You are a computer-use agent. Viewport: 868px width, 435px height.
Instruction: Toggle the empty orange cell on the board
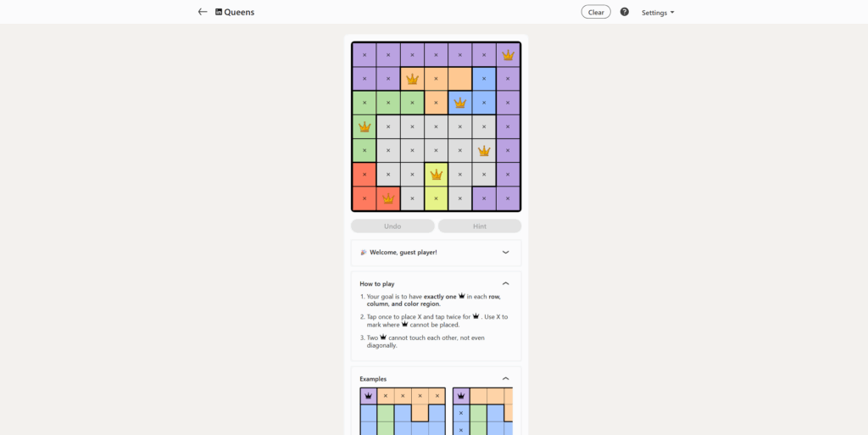point(460,79)
